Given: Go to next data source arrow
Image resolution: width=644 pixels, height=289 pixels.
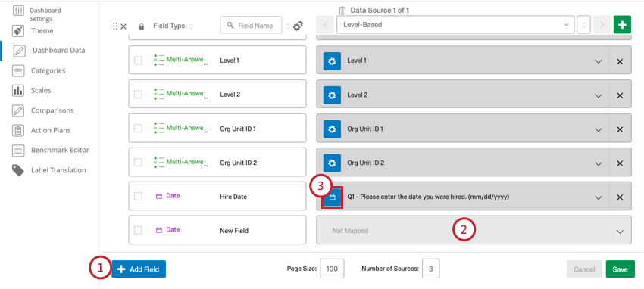Looking at the screenshot, I should [602, 25].
